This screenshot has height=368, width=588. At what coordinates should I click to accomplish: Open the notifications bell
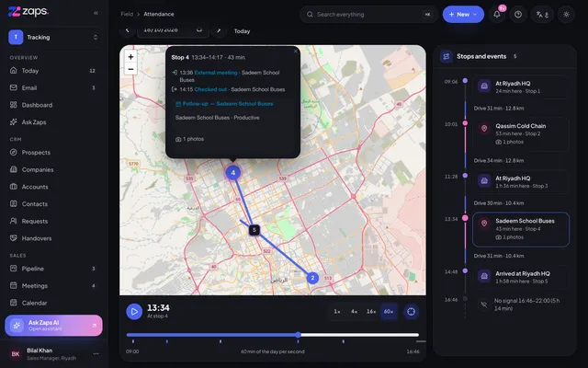(x=497, y=15)
